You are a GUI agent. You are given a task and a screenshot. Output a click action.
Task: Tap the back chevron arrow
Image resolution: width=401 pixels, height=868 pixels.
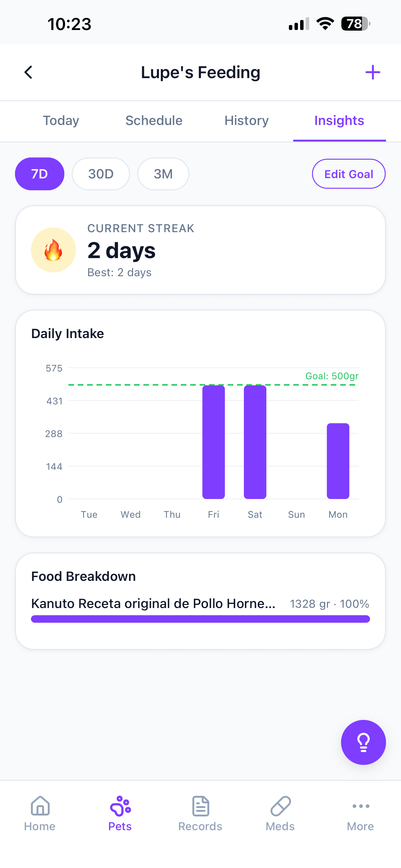click(x=29, y=72)
